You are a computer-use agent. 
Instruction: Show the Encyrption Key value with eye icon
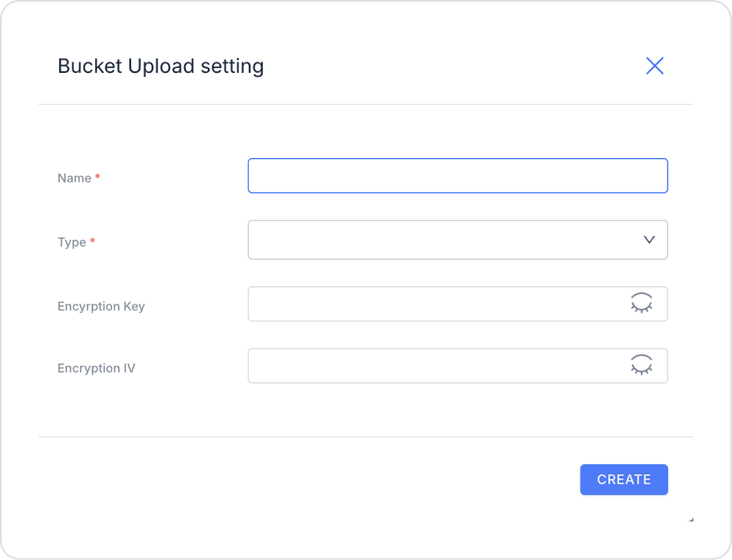(x=641, y=303)
